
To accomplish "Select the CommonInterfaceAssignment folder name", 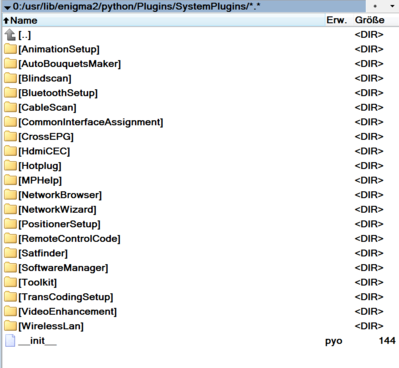I will (x=91, y=122).
